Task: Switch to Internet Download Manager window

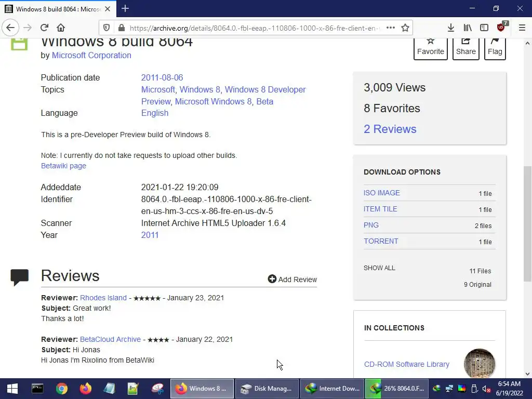Action: pyautogui.click(x=332, y=389)
